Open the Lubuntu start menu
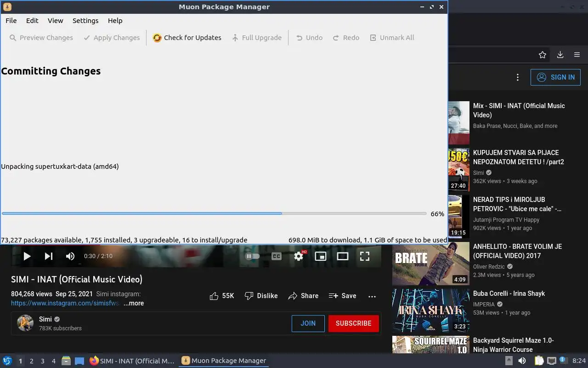This screenshot has height=368, width=588. [7, 361]
